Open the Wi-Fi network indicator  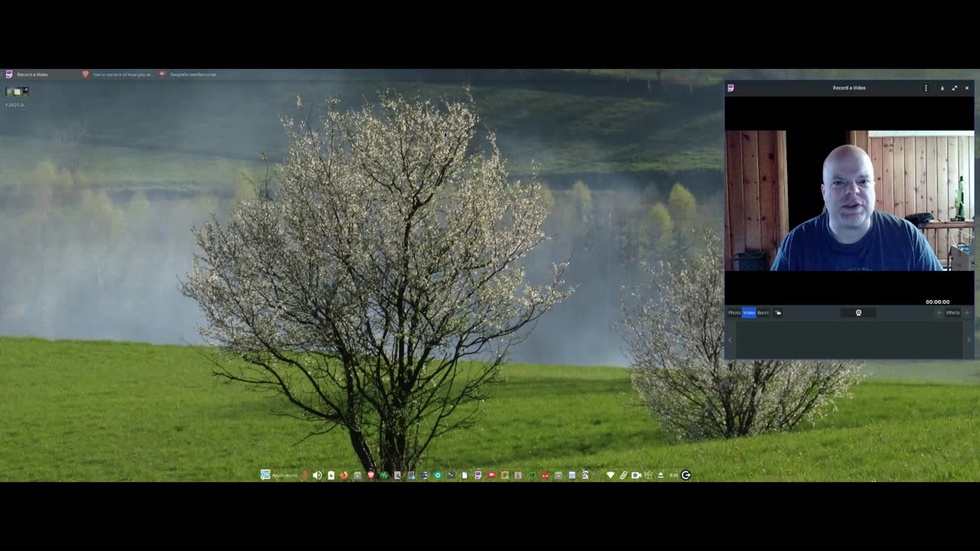[x=610, y=475]
